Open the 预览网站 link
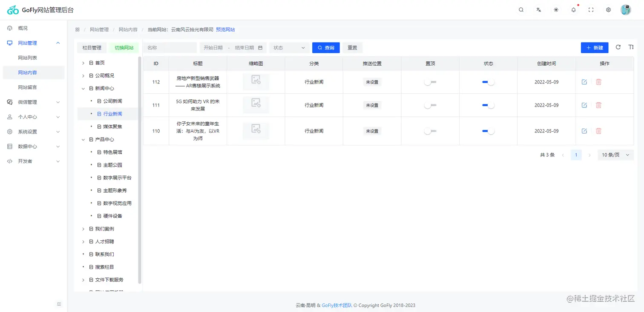The height and width of the screenshot is (312, 644). point(225,30)
